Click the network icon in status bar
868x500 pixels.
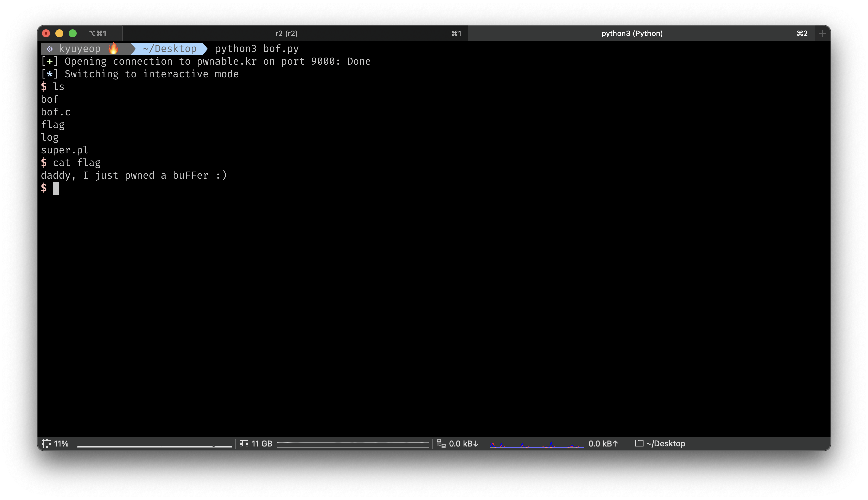point(441,443)
